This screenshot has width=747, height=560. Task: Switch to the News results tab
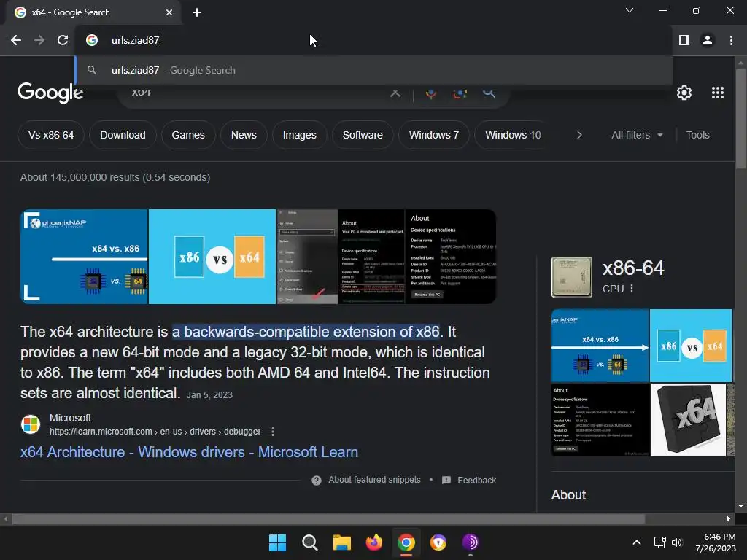point(244,135)
